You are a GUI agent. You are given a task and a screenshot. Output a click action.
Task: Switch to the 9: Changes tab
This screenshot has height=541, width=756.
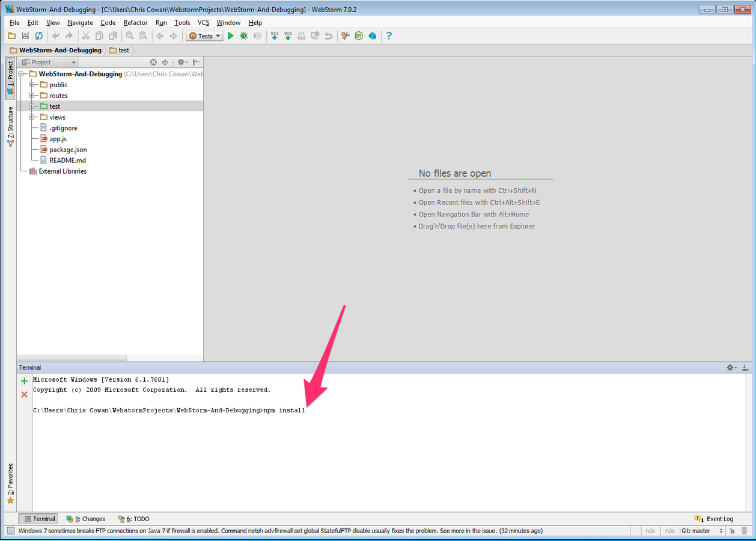[x=86, y=519]
